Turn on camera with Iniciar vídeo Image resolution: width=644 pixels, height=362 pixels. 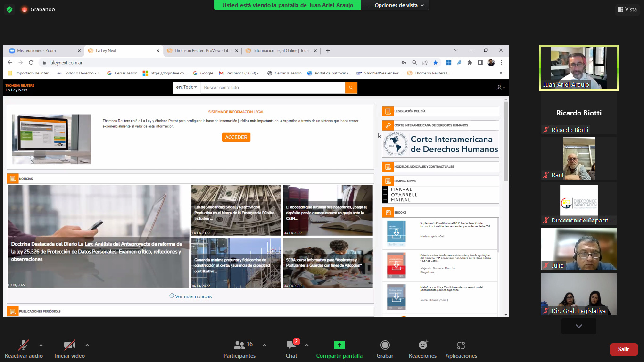click(x=69, y=346)
